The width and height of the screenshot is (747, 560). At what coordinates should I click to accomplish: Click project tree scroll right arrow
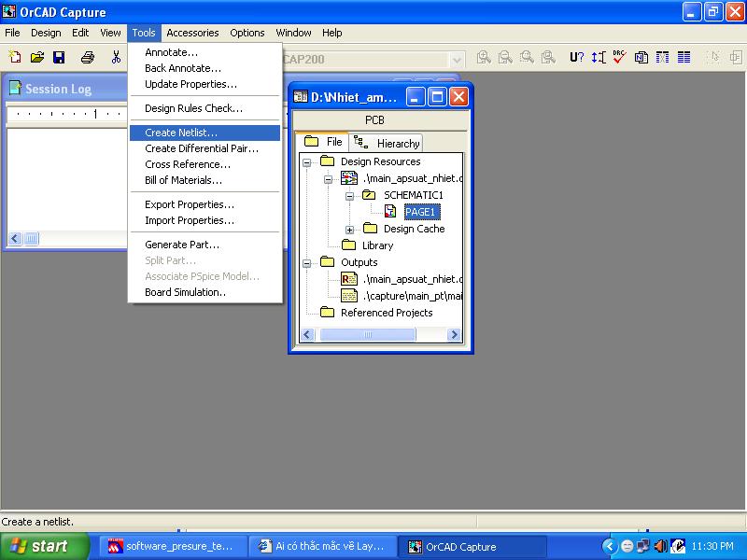[454, 335]
